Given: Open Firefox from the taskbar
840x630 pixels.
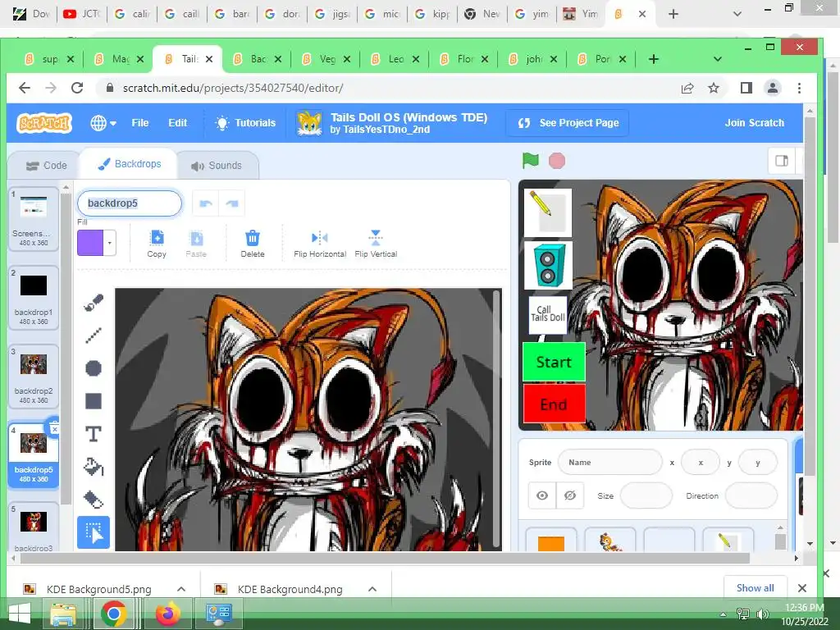Looking at the screenshot, I should 167,614.
